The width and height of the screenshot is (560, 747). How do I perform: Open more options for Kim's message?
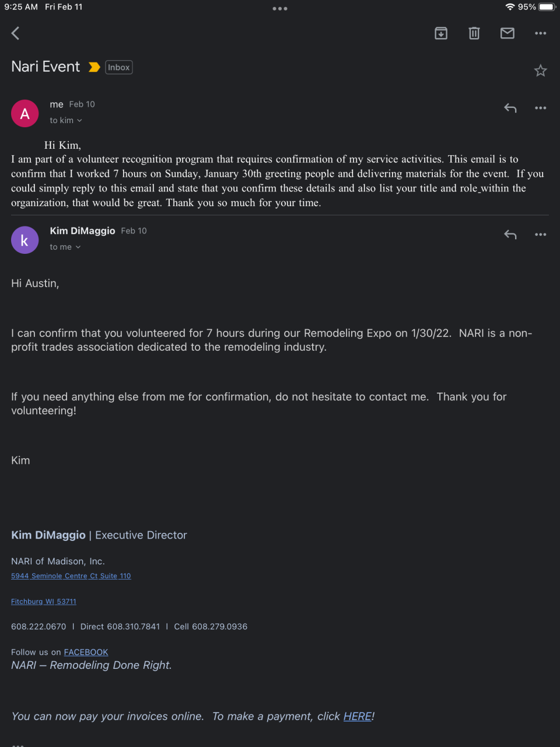[541, 235]
